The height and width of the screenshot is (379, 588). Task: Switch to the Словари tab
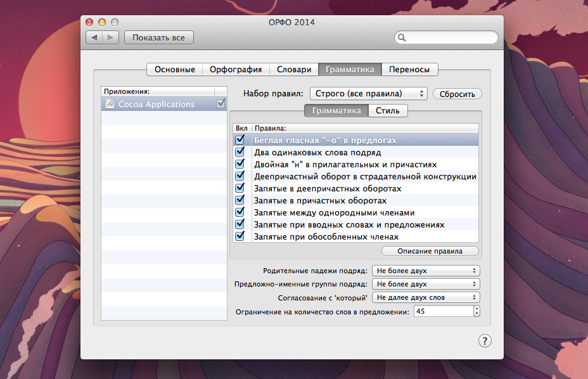click(x=294, y=70)
